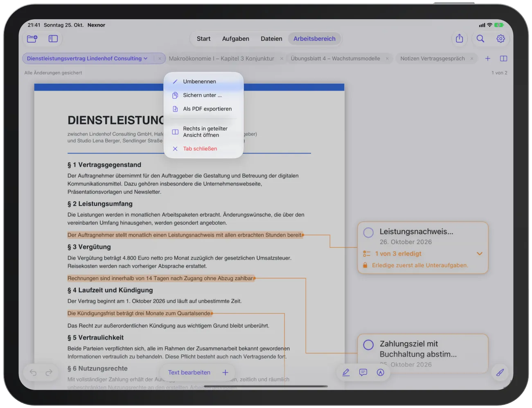Open the Makroökonomie I – Kapitel 3 tab
This screenshot has height=408, width=532.
point(221,58)
